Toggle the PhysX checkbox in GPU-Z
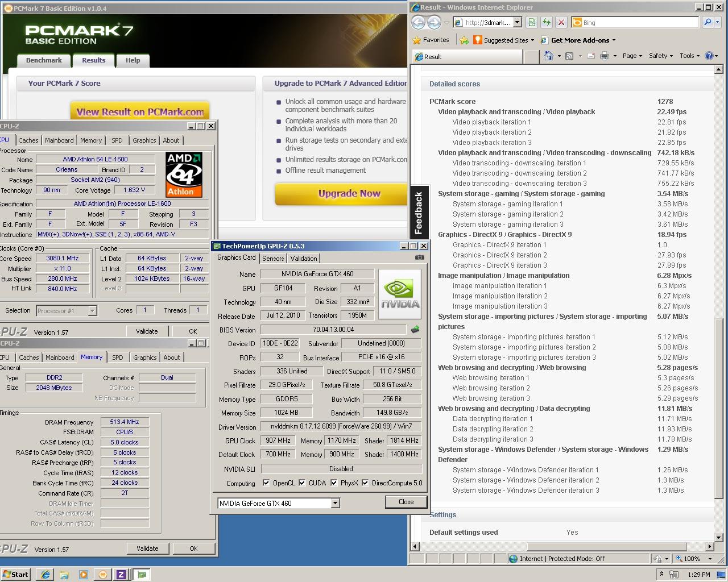728x582 pixels. point(334,483)
